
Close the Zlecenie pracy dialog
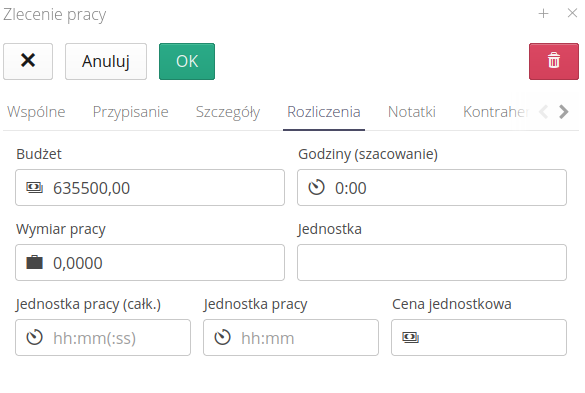pos(572,13)
